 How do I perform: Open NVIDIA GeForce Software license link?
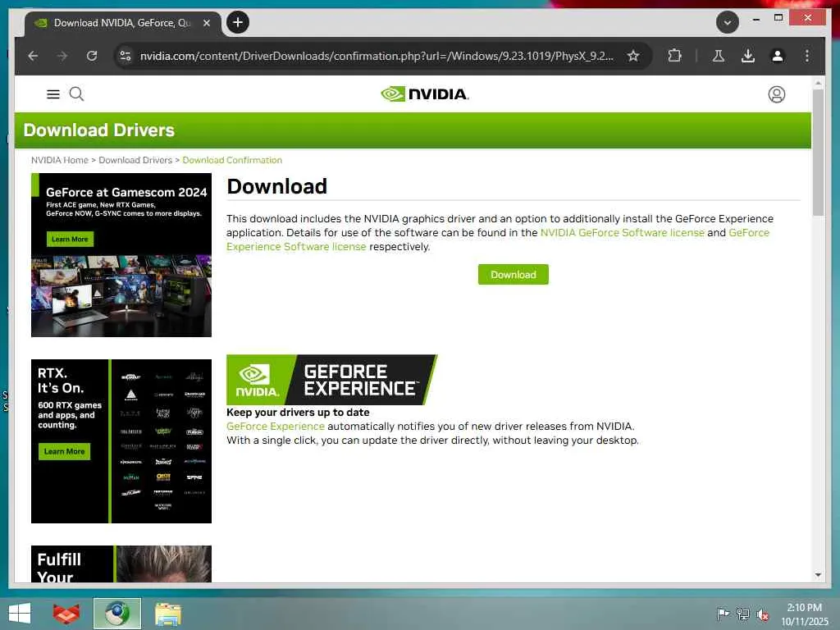(x=622, y=232)
